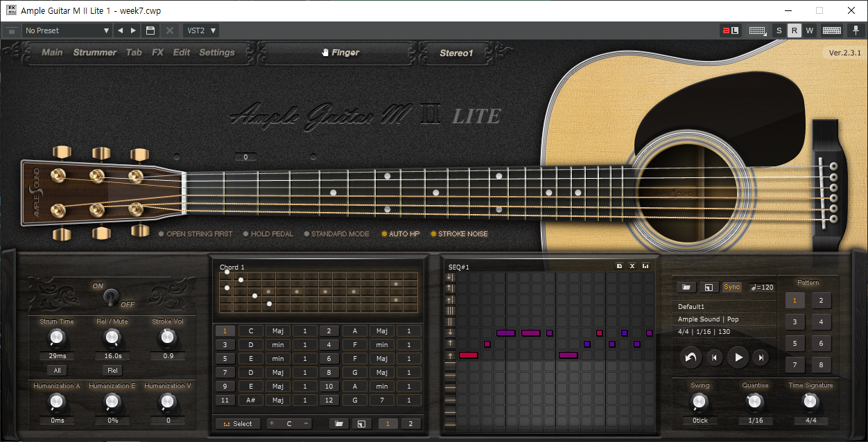Toggle the R read automation button
868x442 pixels.
795,30
